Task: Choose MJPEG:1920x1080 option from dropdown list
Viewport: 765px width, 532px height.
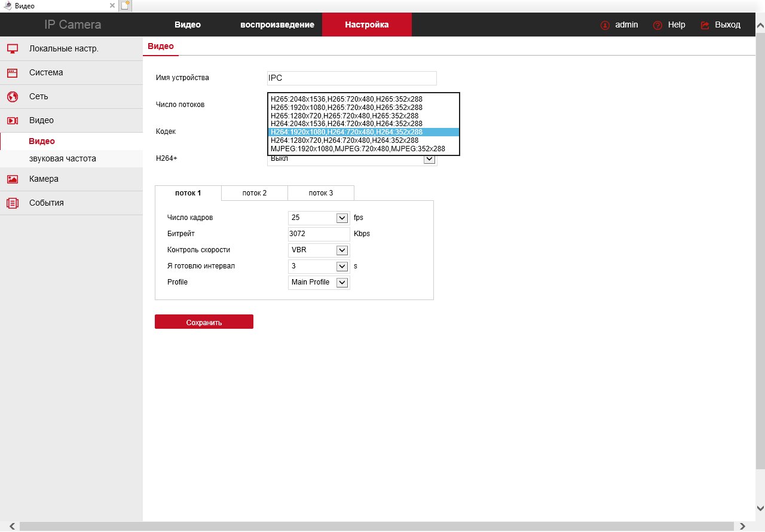Action: pos(357,149)
